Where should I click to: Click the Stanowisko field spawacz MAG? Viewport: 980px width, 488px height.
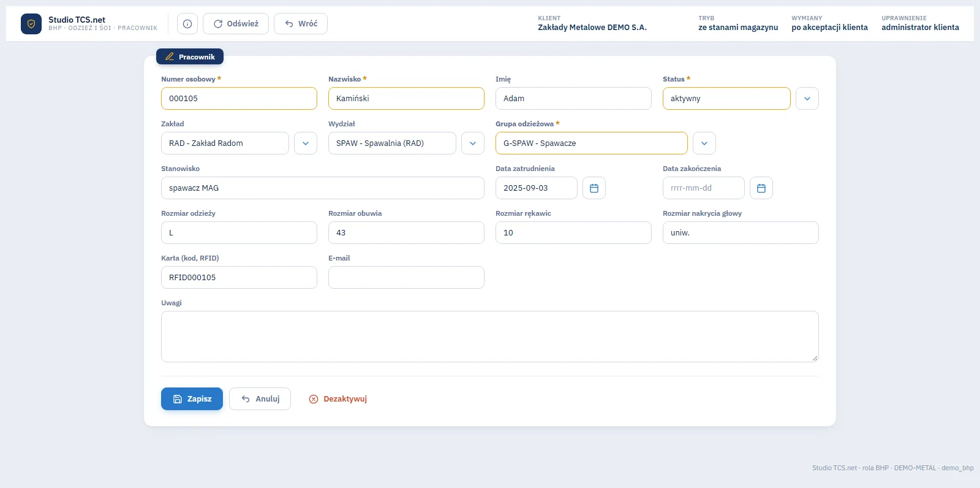pos(323,188)
